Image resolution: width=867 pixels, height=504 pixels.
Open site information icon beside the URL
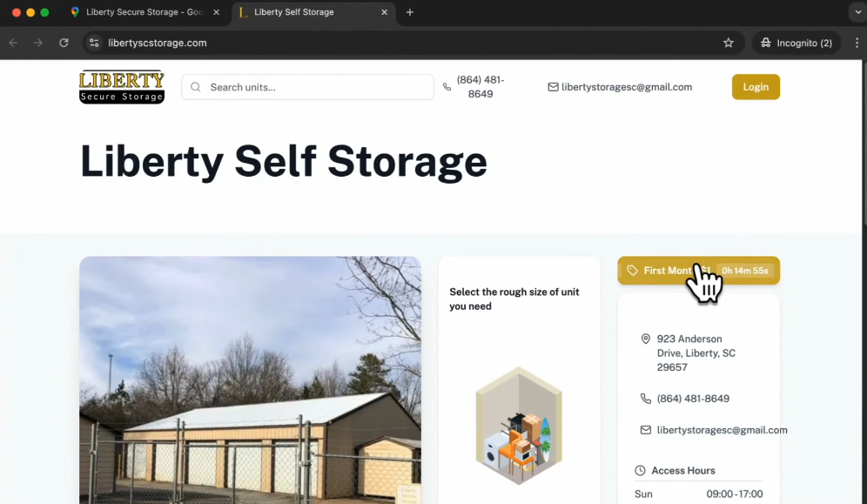tap(94, 43)
